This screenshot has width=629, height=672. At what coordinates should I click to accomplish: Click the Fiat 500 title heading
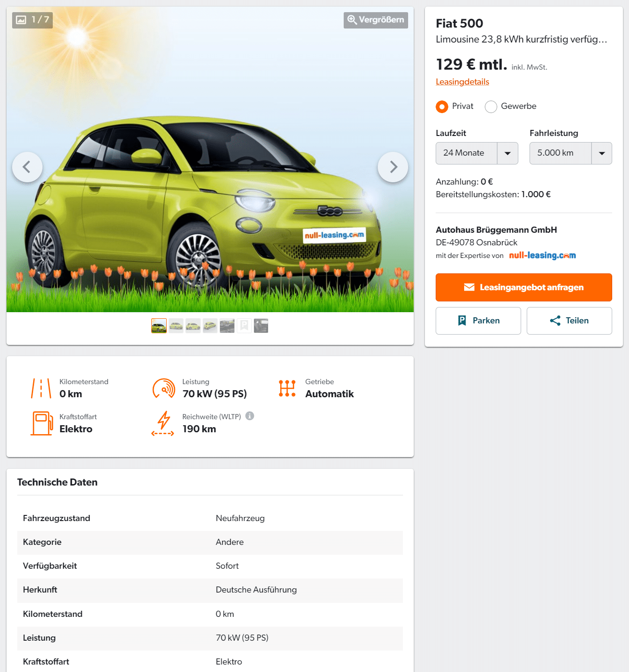[x=459, y=23]
